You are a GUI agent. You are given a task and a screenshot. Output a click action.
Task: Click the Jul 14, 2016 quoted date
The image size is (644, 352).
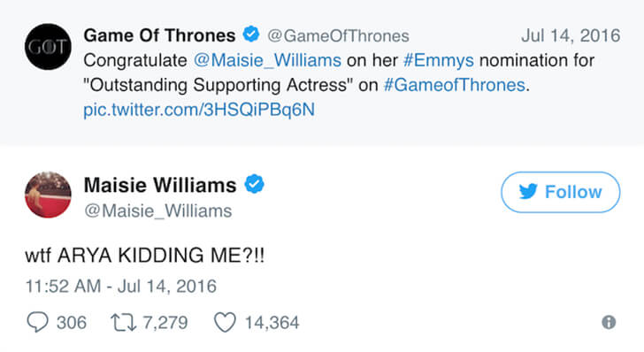[x=571, y=35]
